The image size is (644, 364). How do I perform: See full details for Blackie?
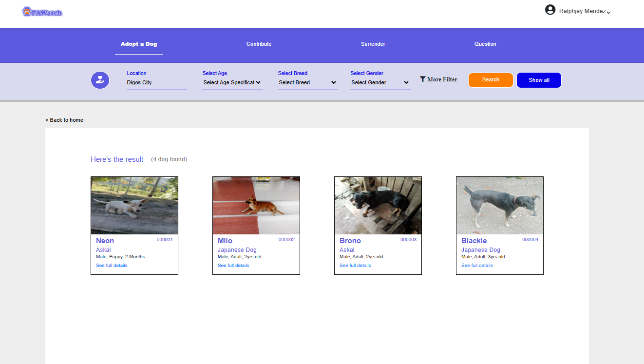coord(477,266)
